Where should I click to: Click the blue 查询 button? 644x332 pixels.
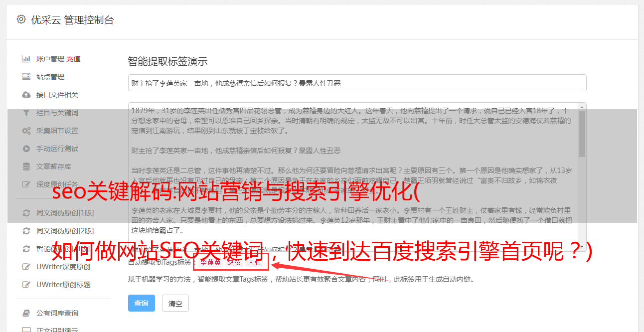(142, 303)
